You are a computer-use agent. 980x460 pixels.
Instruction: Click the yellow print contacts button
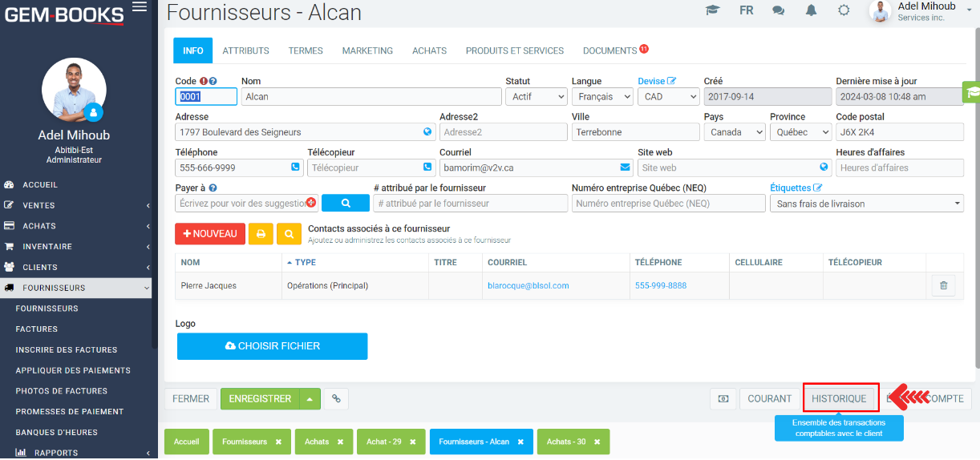click(x=261, y=234)
